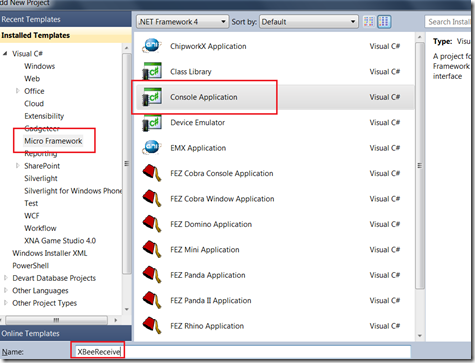Image resolution: width=475 pixels, height=363 pixels.
Task: Click the template list vertical scrollbar thumb
Action: point(420,166)
